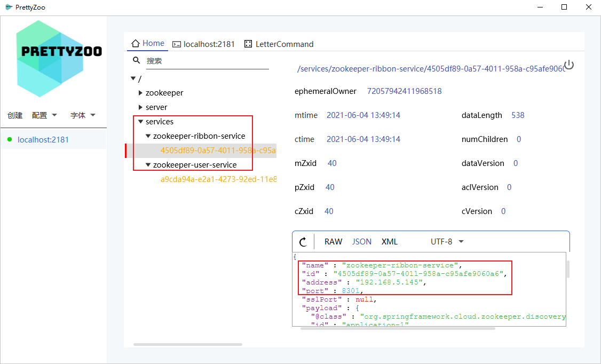601x364 pixels.
Task: Click the numChildren value 0
Action: pyautogui.click(x=519, y=139)
